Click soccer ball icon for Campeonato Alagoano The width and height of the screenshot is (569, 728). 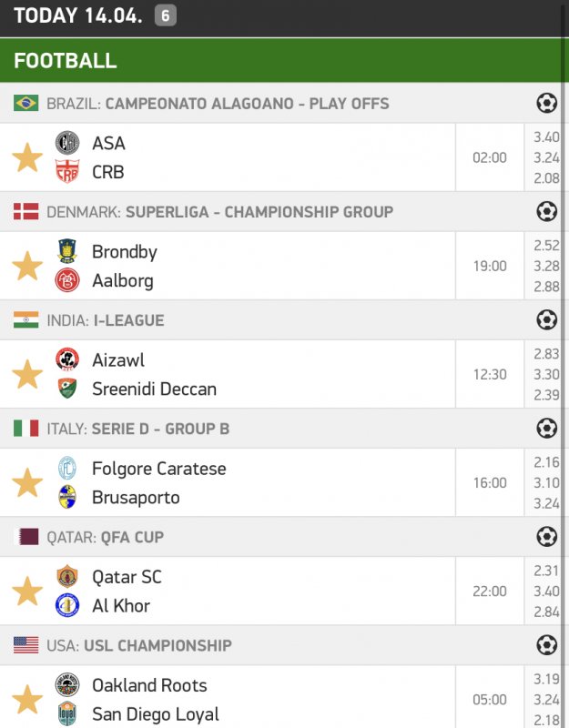[546, 103]
